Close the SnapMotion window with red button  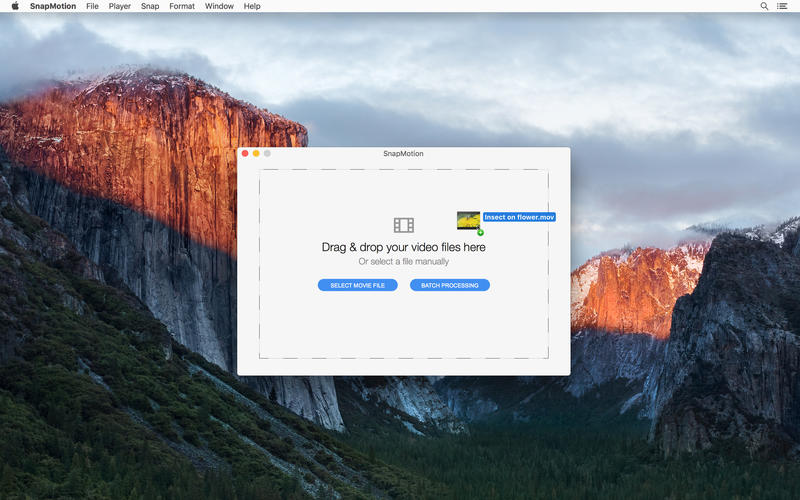[245, 153]
